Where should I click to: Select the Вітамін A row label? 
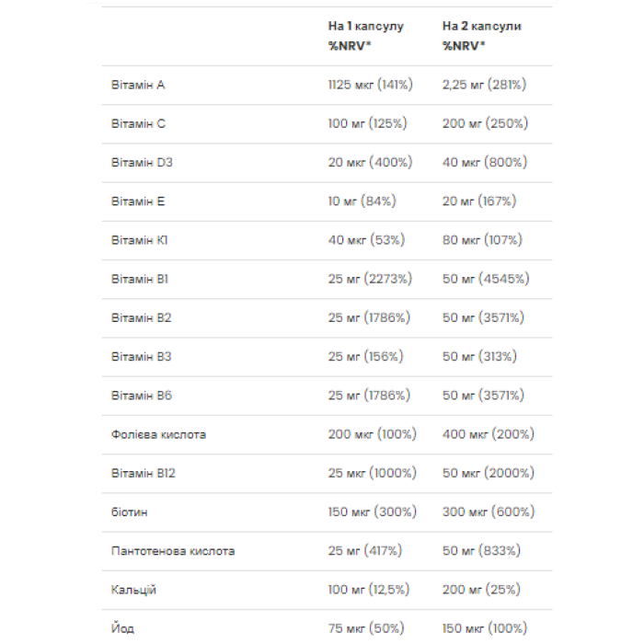point(137,85)
